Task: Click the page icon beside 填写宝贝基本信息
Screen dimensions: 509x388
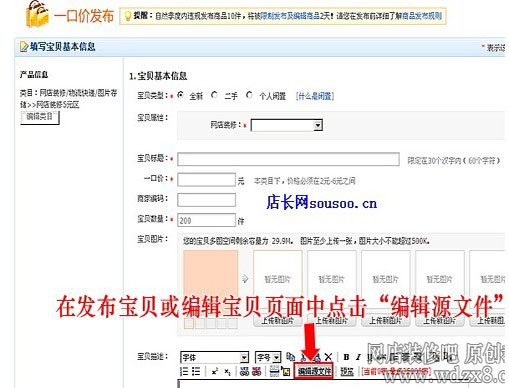Action: point(24,47)
